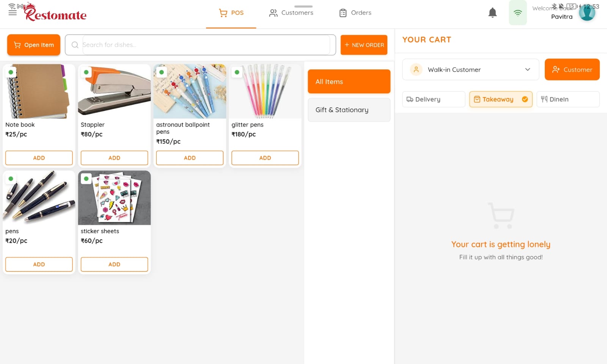607x364 pixels.
Task: Open the hamburger menu icon
Action: click(13, 13)
